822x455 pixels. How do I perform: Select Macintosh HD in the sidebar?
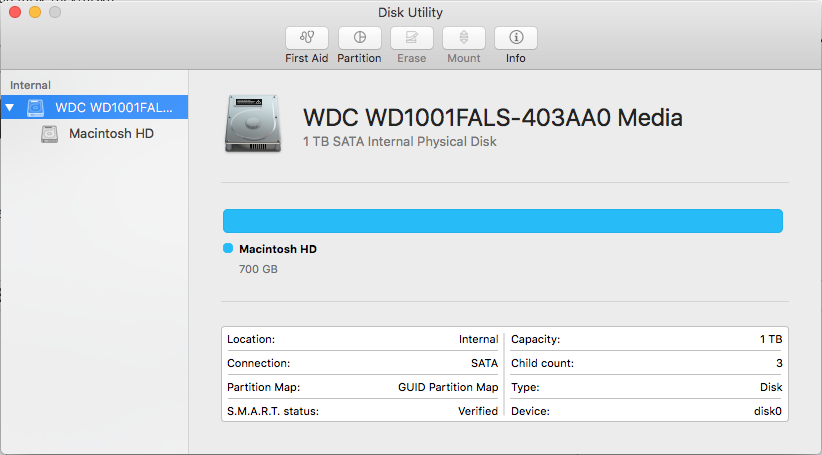(x=111, y=133)
